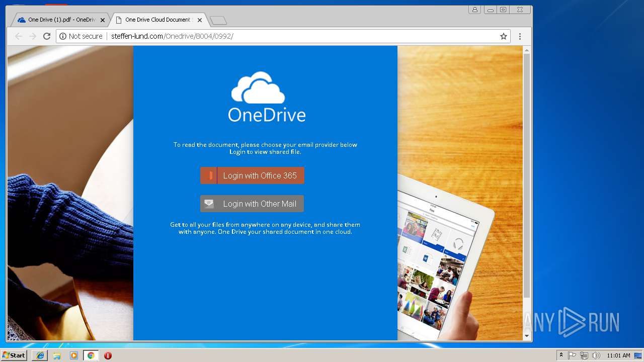Click the Chrome profile icon in title bar
Screen dimensions: 644x362
[474, 10]
